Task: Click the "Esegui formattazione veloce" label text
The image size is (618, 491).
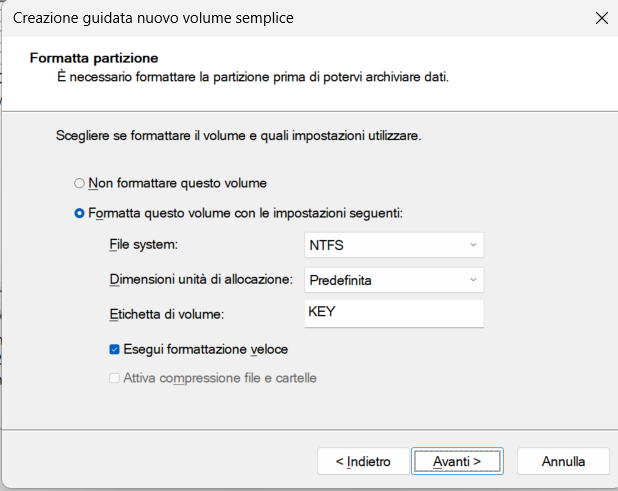Action: 205,350
